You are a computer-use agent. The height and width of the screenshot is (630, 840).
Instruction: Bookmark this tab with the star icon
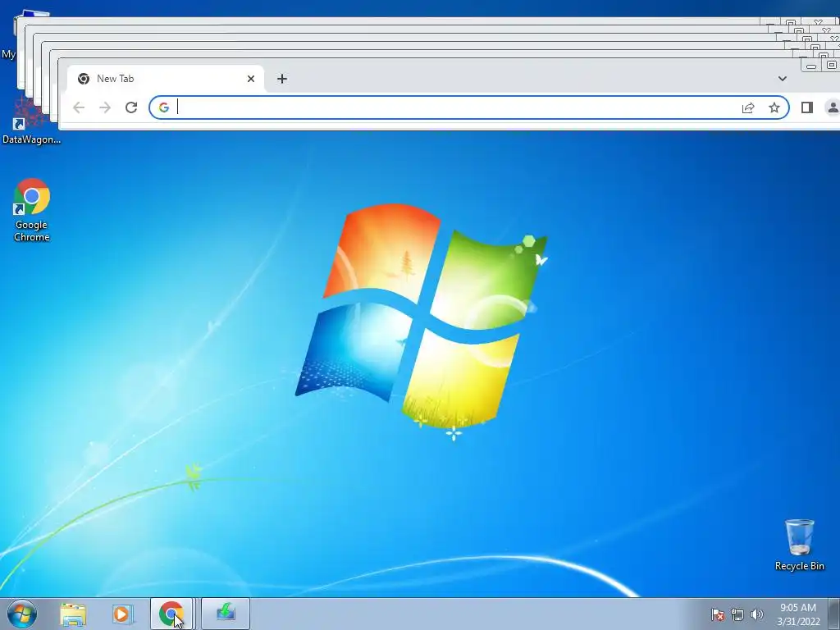pyautogui.click(x=774, y=107)
